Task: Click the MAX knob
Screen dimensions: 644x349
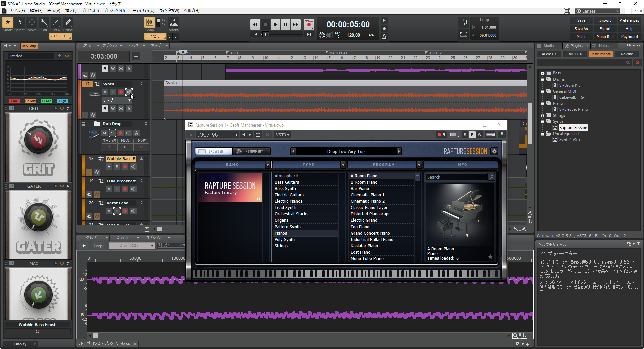Action: pos(38,295)
